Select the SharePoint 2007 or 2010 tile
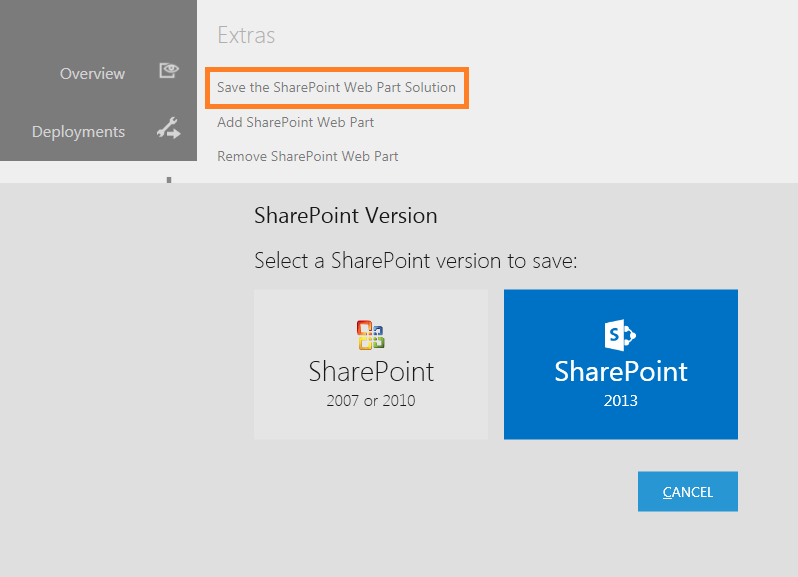Screen dimensions: 798x577 coord(371,364)
